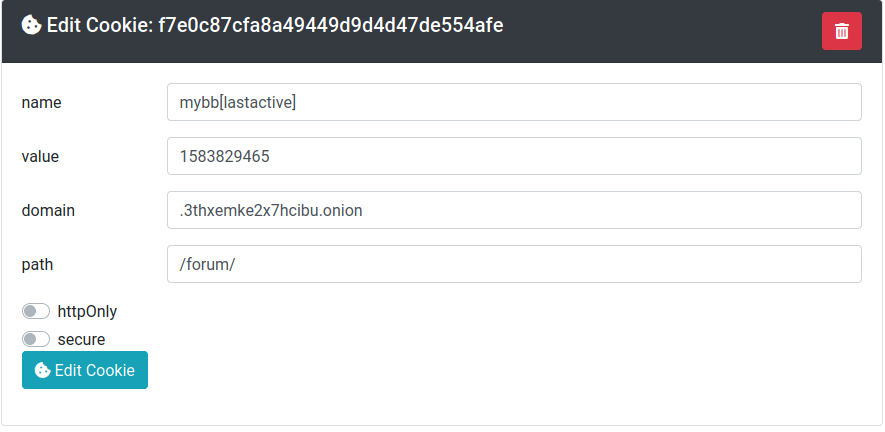Click the "Edit Cookie:" heading text

(100, 25)
